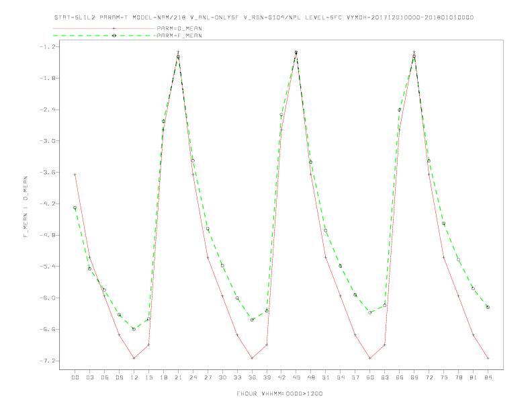Click forecast hour 84 on x-axis
This screenshot has width=532, height=411.
point(488,377)
